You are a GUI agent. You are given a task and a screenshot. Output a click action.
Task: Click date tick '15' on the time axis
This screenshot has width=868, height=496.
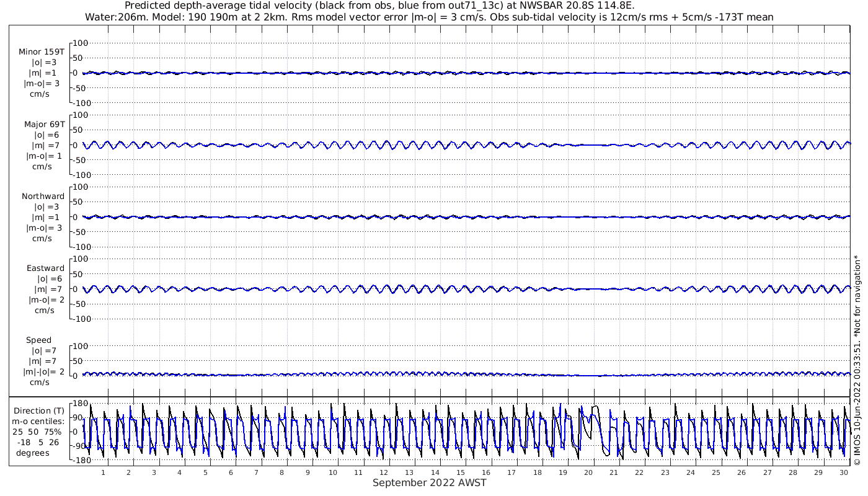coord(461,472)
